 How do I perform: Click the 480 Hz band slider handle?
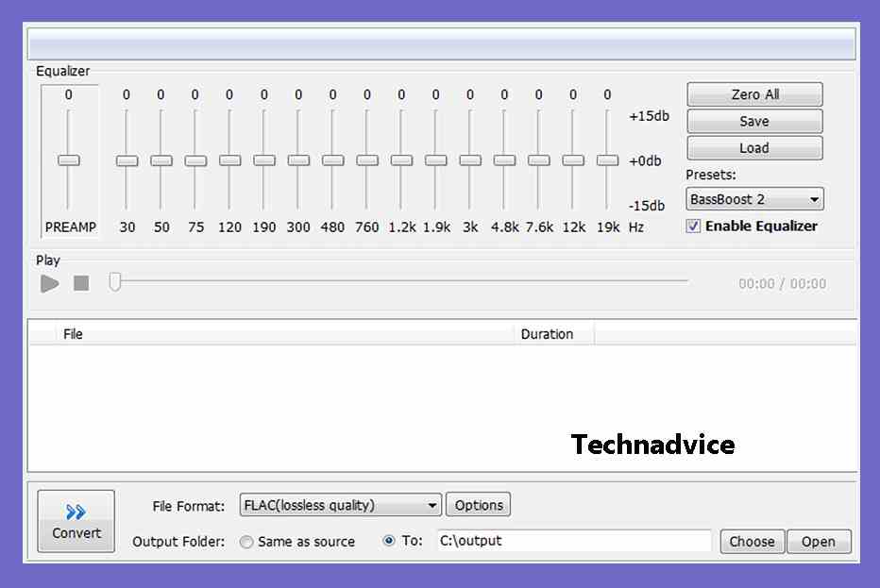tap(332, 160)
